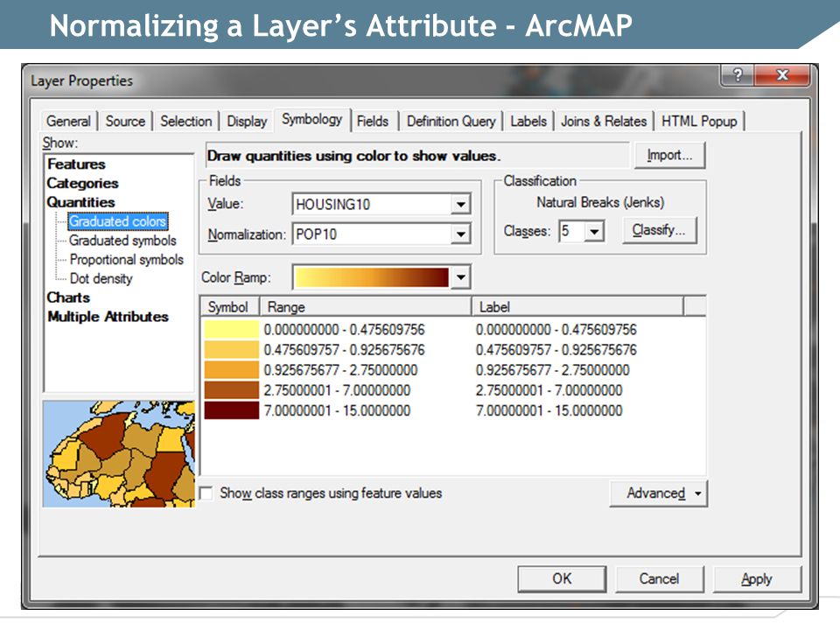Click the Africa map preview thumbnail

tap(119, 454)
